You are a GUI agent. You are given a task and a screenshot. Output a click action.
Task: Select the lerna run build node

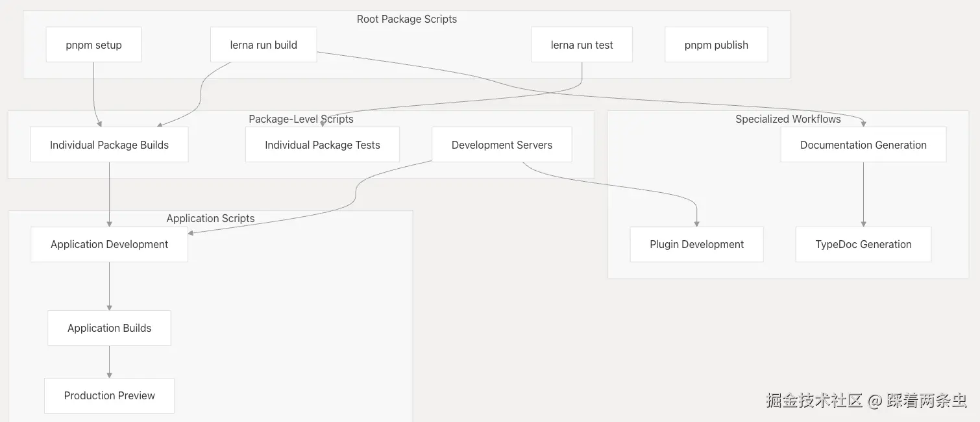(263, 45)
